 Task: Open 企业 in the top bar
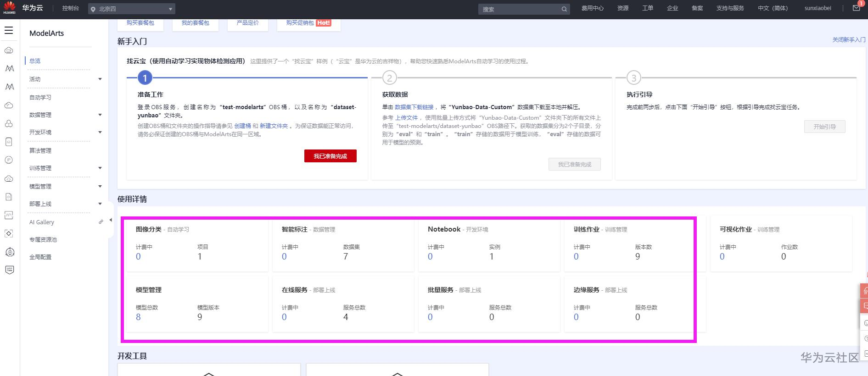(x=672, y=8)
